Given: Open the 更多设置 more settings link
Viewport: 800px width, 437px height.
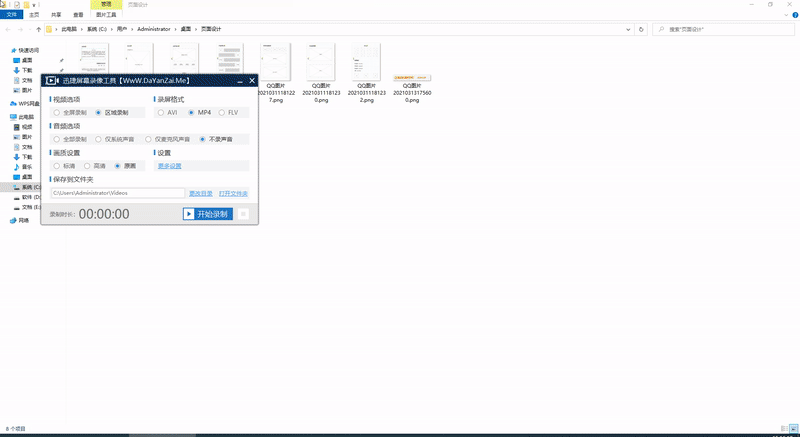Looking at the screenshot, I should 169,166.
